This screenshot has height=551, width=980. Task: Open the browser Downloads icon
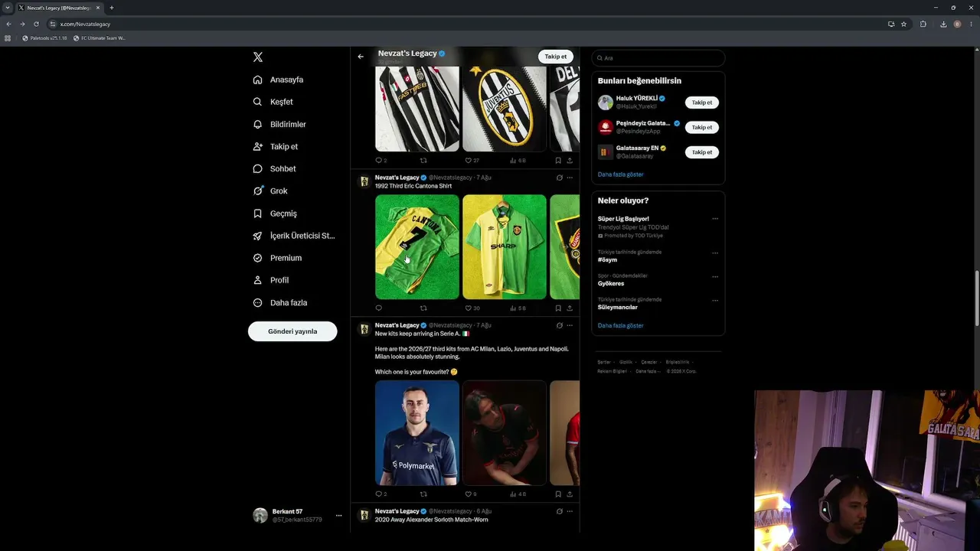942,24
